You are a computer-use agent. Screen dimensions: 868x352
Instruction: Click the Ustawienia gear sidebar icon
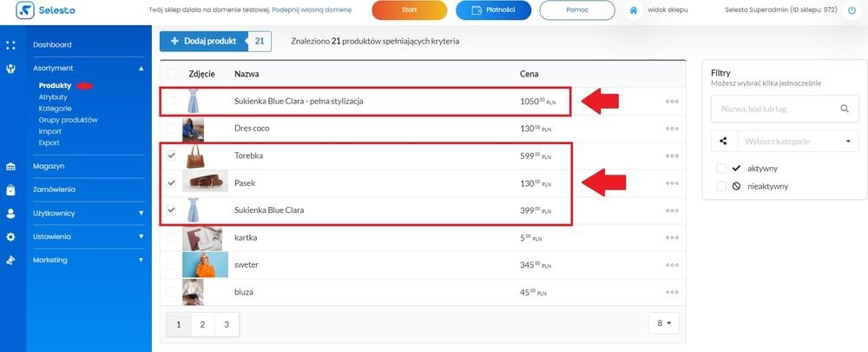pyautogui.click(x=10, y=236)
